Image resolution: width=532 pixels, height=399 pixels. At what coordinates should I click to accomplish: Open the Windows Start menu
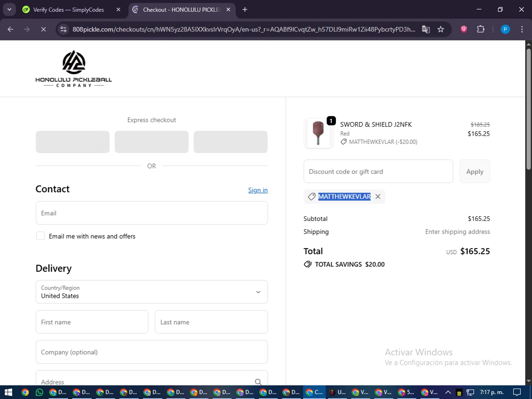(x=8, y=392)
